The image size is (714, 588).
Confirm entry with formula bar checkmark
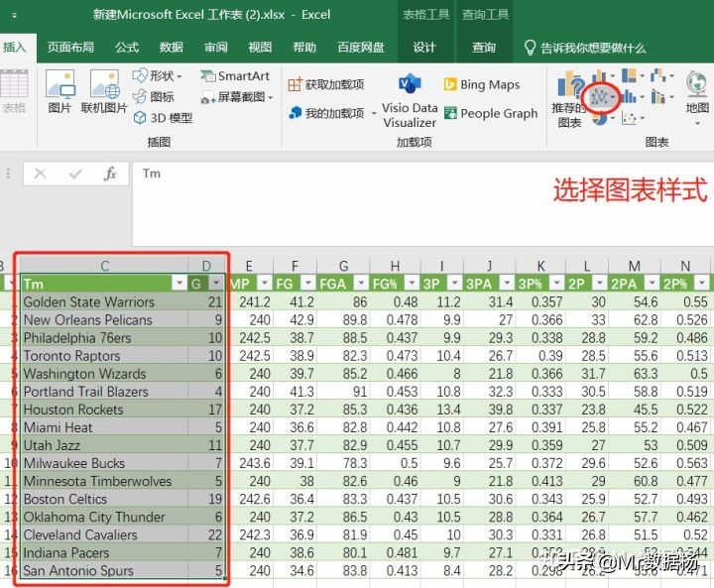[x=75, y=174]
